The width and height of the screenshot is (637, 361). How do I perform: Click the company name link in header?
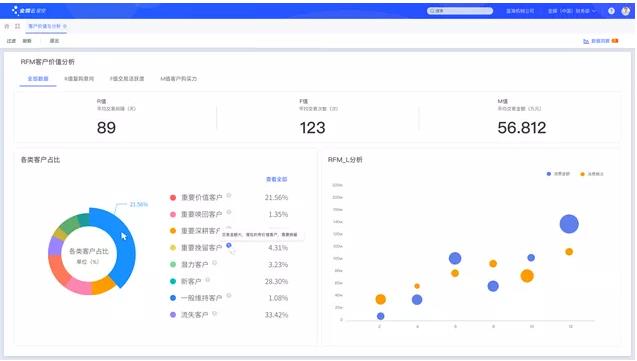[520, 11]
